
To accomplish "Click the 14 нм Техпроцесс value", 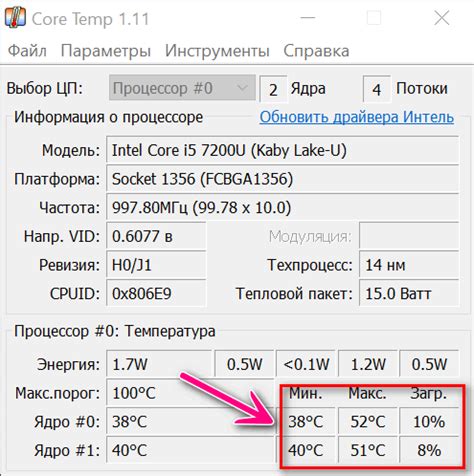I will [409, 265].
